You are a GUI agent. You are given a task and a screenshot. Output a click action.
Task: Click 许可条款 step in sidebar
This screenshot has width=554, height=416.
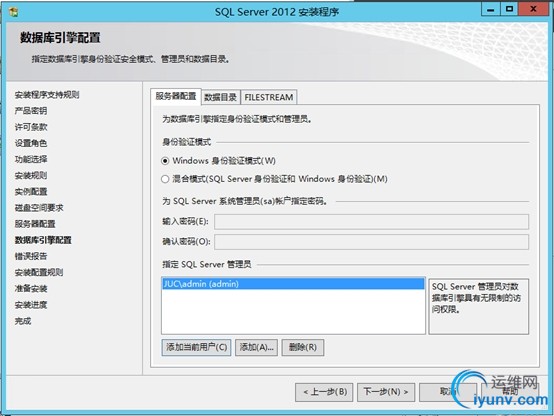pos(31,127)
